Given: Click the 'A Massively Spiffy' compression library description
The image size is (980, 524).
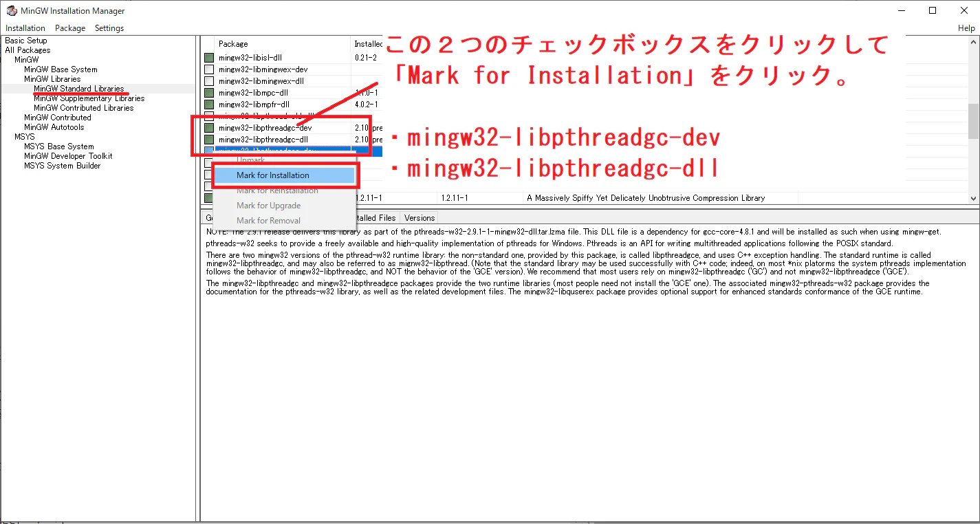Looking at the screenshot, I should point(646,198).
